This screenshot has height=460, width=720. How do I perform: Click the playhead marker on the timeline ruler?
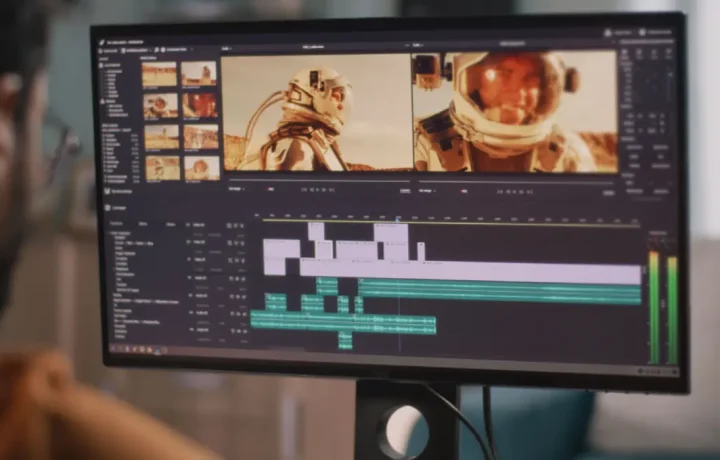click(398, 219)
